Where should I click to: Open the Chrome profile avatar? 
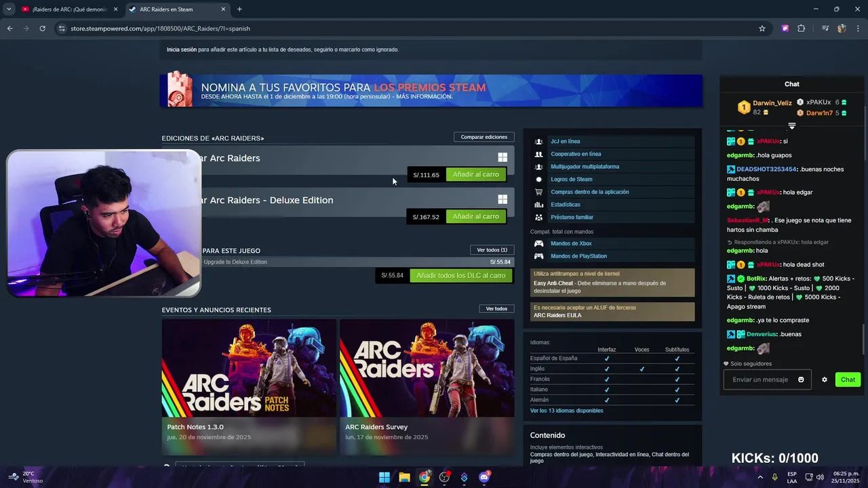pyautogui.click(x=842, y=28)
